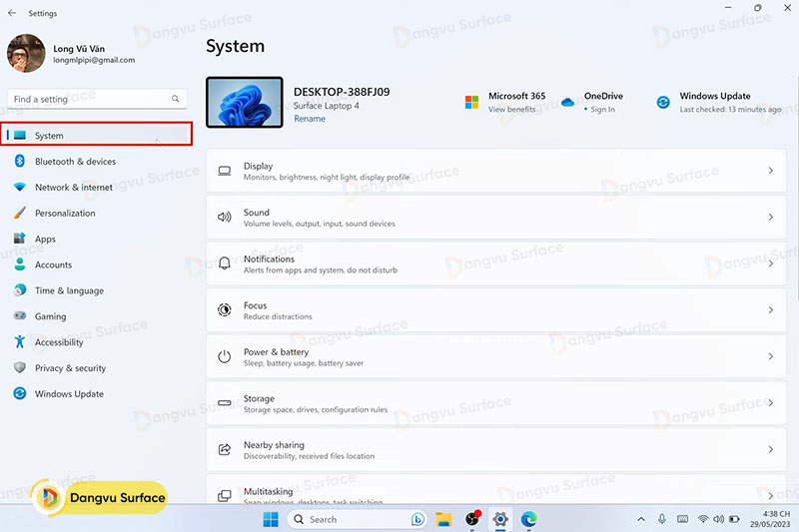Open the Microsoft 365 benefits tile
The width and height of the screenshot is (799, 532).
click(504, 102)
